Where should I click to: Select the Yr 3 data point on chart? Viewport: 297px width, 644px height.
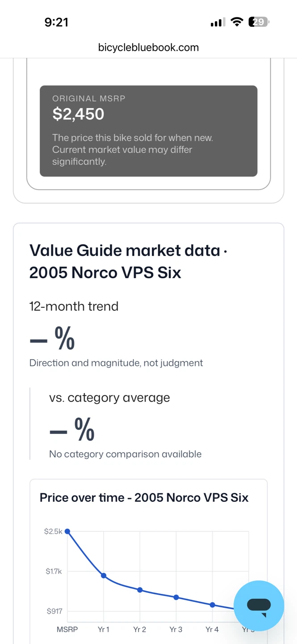point(176,597)
